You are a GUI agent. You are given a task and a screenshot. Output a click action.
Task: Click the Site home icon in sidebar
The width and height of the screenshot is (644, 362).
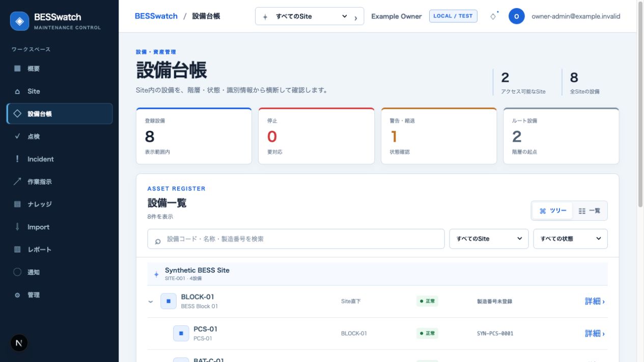17,92
